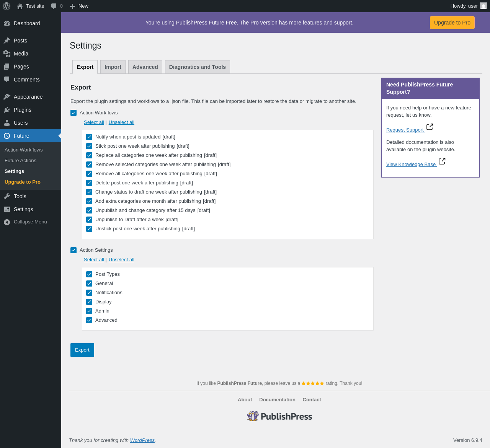Uncheck the Post Types checkbox

coord(89,274)
